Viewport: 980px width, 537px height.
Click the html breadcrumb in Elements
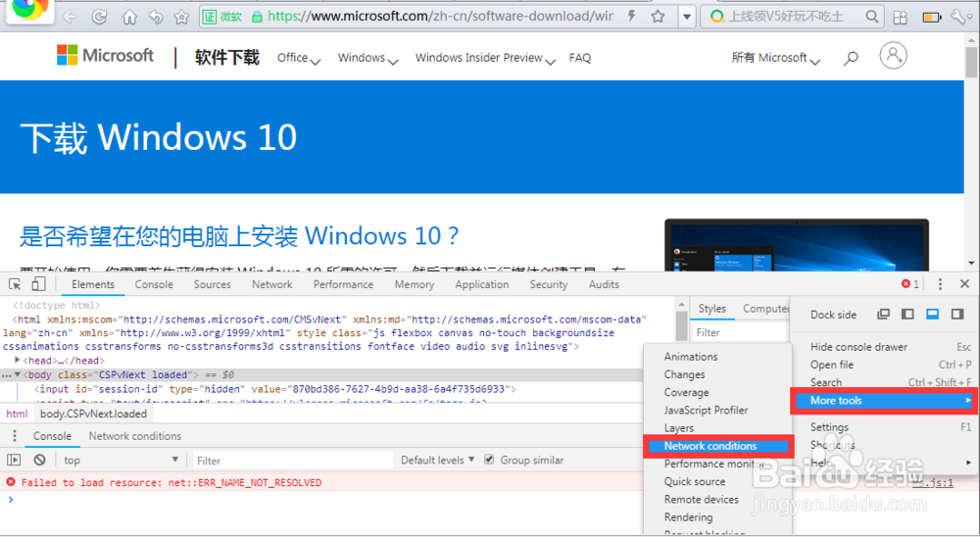17,414
